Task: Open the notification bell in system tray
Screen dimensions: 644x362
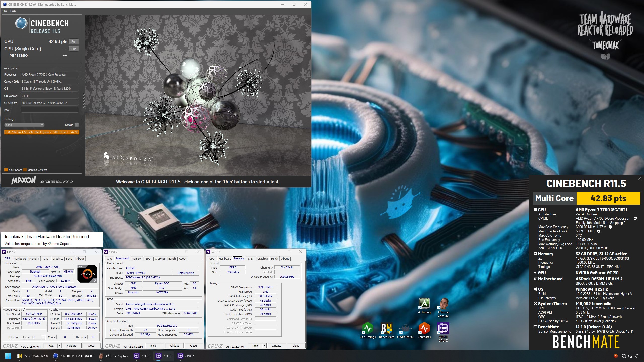Action: click(637, 356)
